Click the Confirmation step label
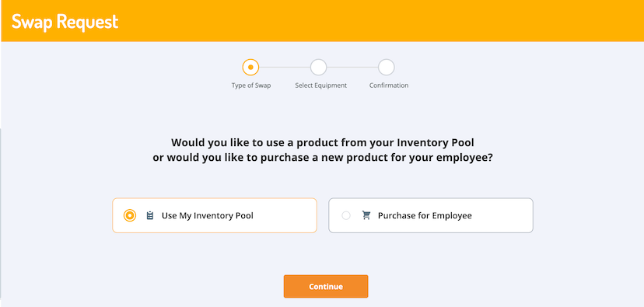This screenshot has height=307, width=644. [x=389, y=85]
